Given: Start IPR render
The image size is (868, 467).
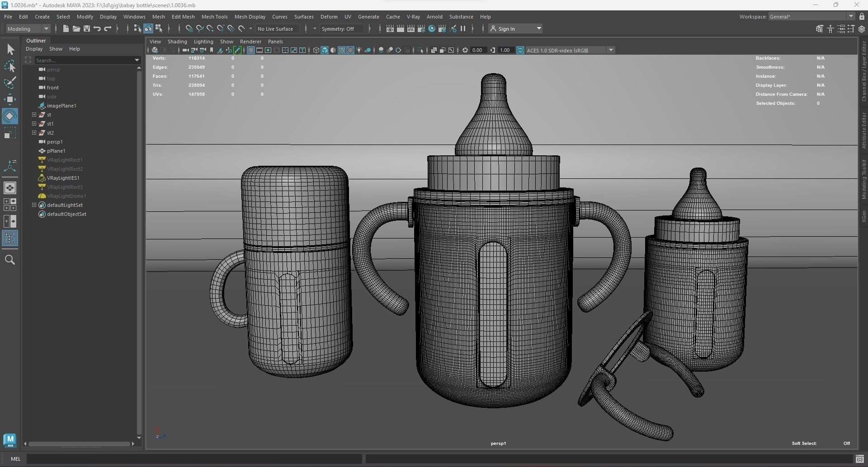Looking at the screenshot, I should click(x=411, y=28).
